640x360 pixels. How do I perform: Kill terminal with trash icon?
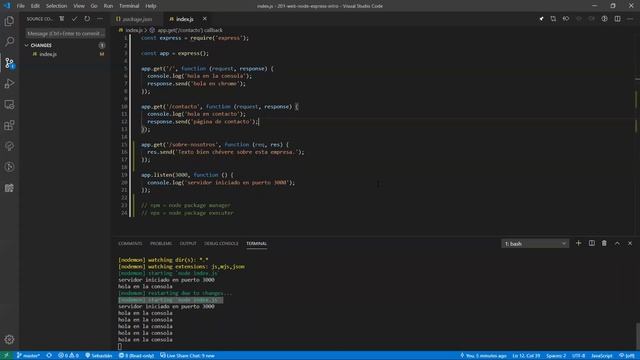coord(604,243)
